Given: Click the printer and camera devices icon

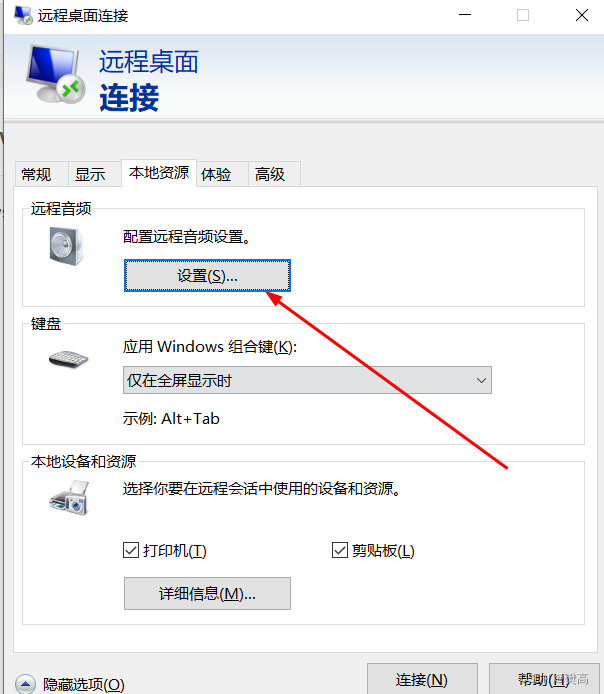Looking at the screenshot, I should click(69, 498).
